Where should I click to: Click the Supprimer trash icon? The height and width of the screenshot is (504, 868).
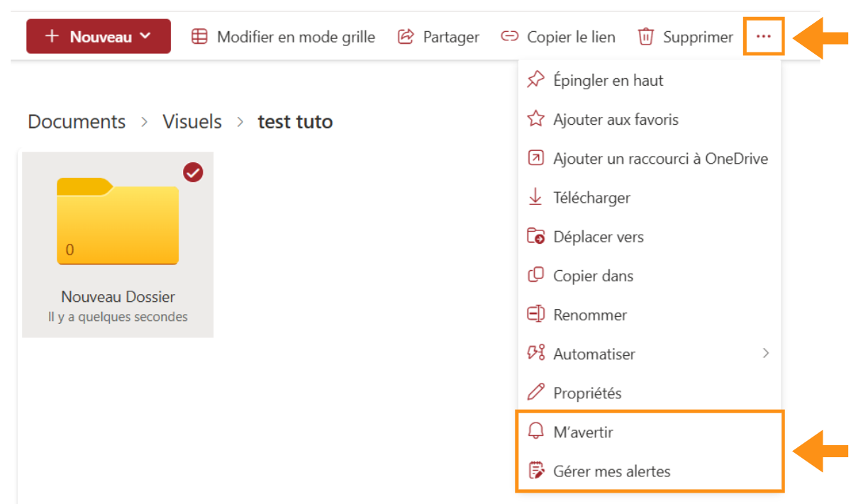(646, 37)
